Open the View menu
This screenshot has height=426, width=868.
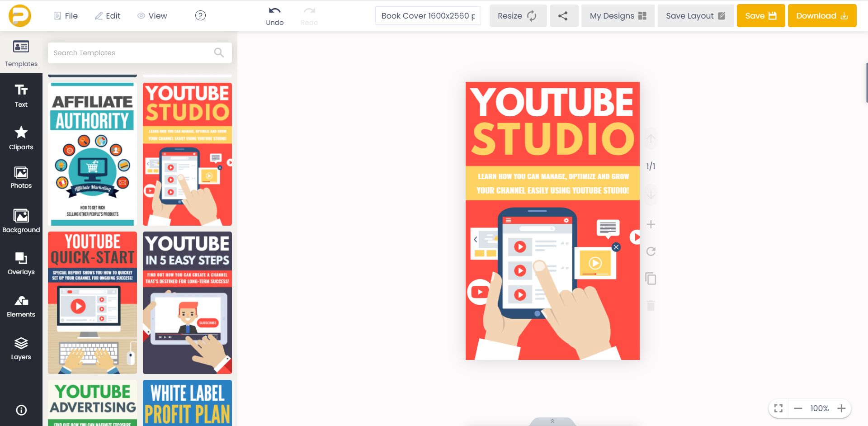(153, 15)
